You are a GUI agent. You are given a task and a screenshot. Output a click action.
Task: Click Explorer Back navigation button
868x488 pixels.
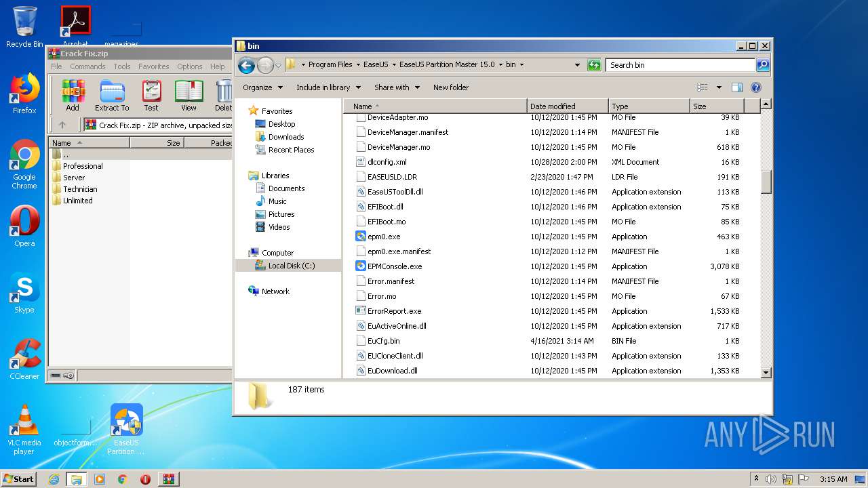[x=246, y=65]
